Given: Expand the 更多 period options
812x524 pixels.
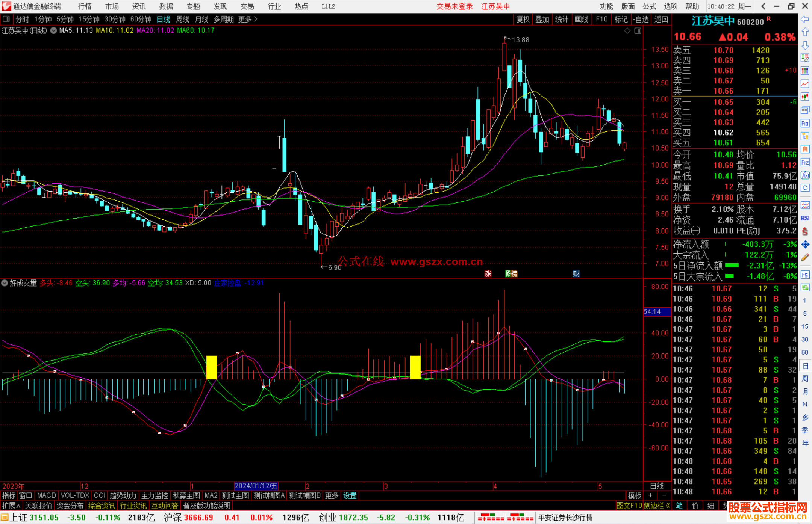Looking at the screenshot, I should [248, 19].
